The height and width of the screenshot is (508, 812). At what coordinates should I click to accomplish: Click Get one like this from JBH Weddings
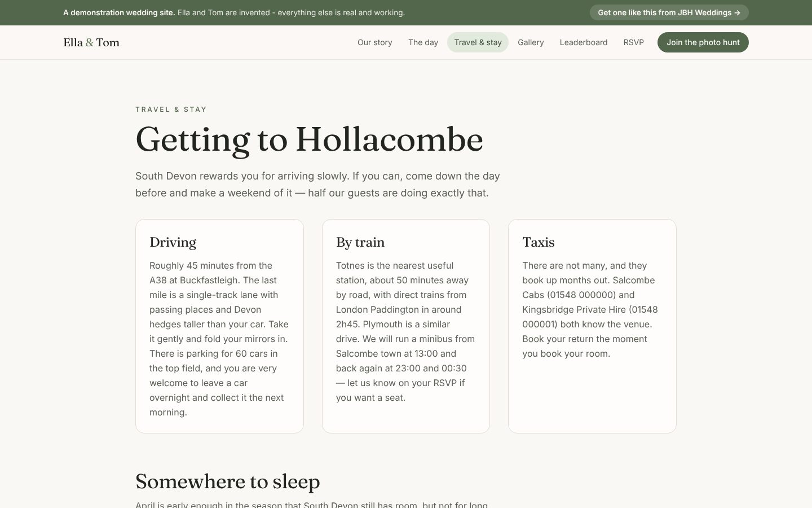point(669,12)
